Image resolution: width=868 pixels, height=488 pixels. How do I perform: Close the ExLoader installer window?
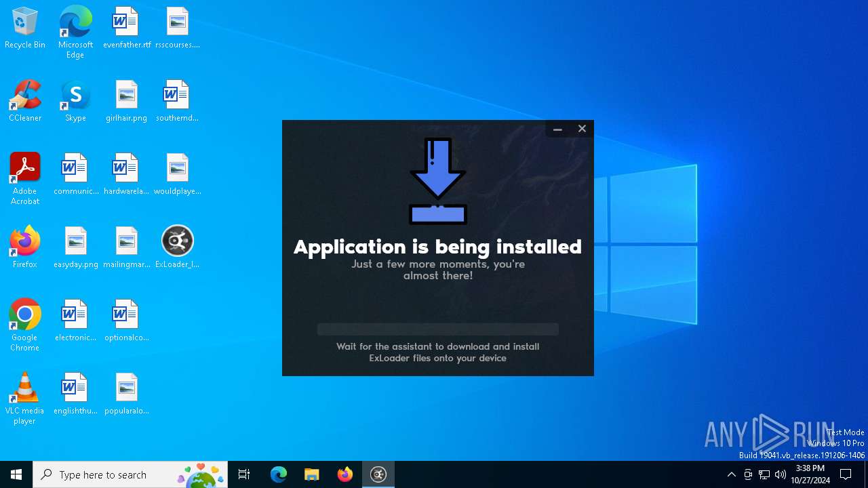click(582, 129)
